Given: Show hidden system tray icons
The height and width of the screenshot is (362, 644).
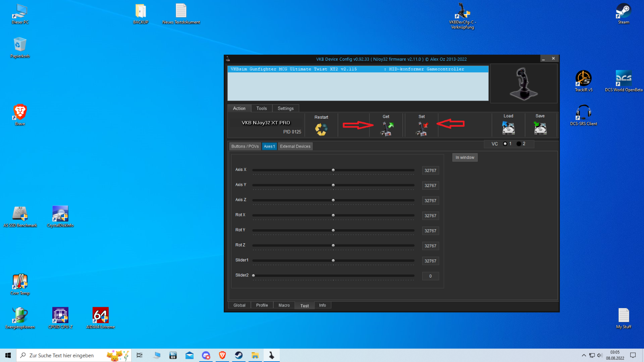Looking at the screenshot, I should coord(584,355).
